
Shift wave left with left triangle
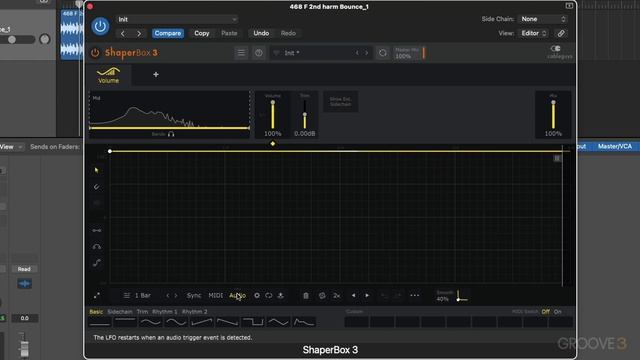[x=353, y=296]
